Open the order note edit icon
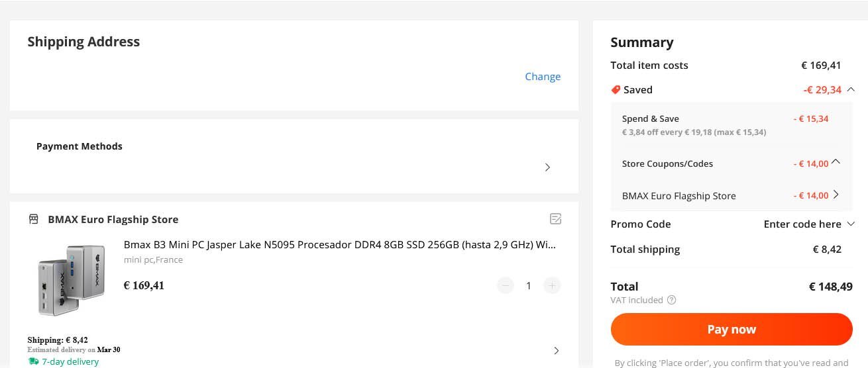868x368 pixels. point(555,218)
